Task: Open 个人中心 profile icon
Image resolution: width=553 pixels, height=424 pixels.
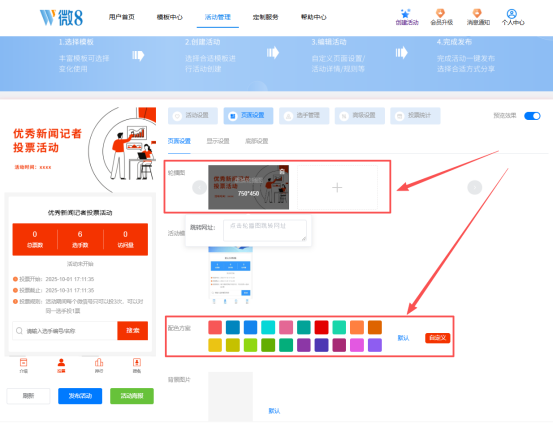Action: point(512,14)
